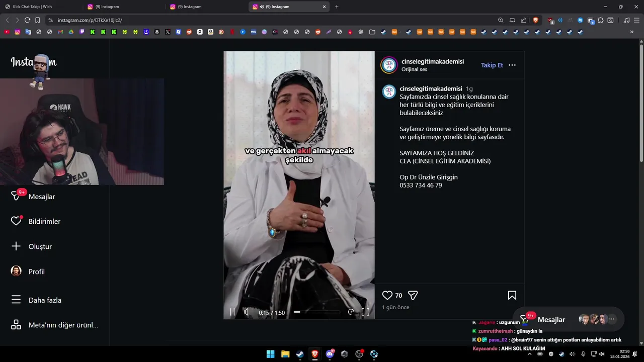Viewport: 644px width, 362px height.
Task: Open the zoom magnifier in address bar
Action: (501, 20)
